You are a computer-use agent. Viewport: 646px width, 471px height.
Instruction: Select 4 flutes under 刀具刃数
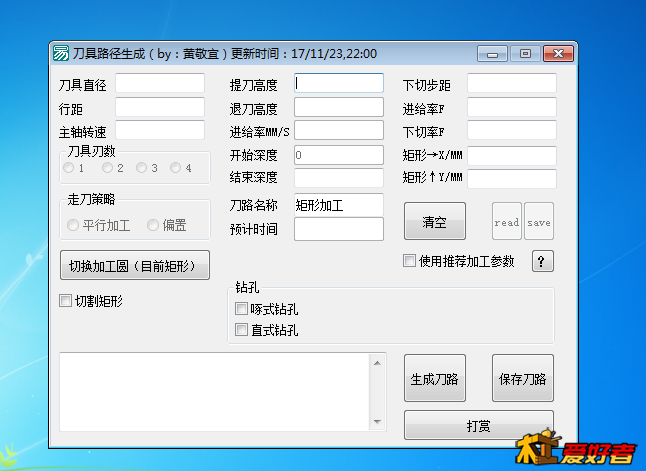(176, 167)
